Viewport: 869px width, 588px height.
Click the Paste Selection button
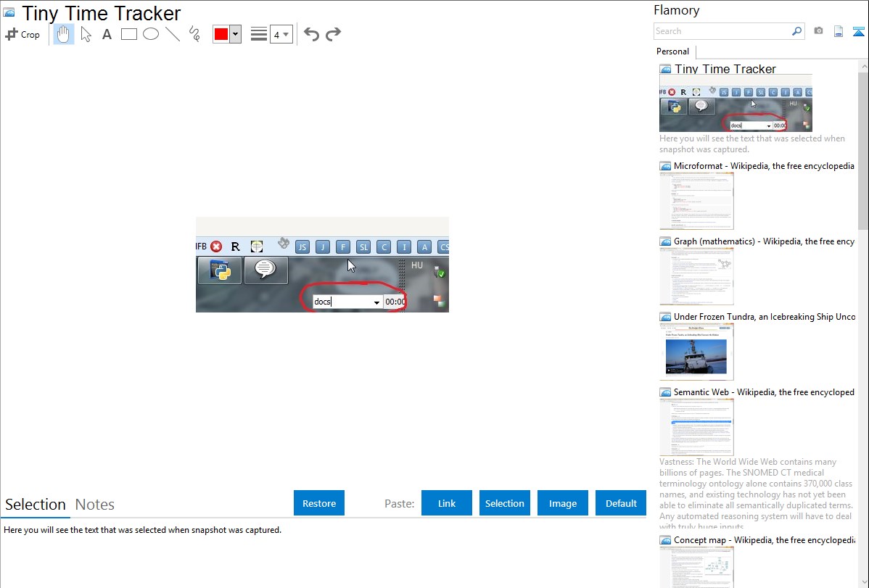coord(504,503)
